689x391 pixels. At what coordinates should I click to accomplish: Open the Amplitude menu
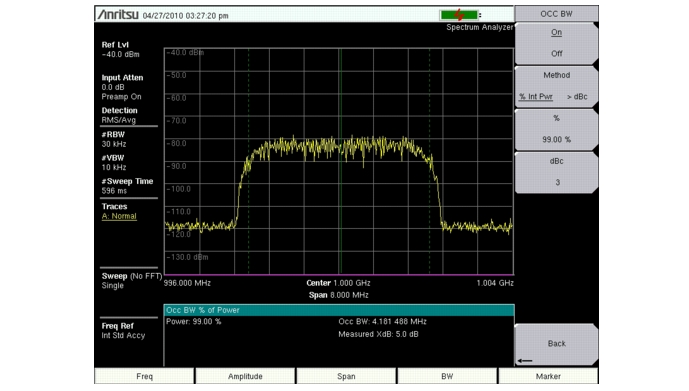click(x=245, y=377)
